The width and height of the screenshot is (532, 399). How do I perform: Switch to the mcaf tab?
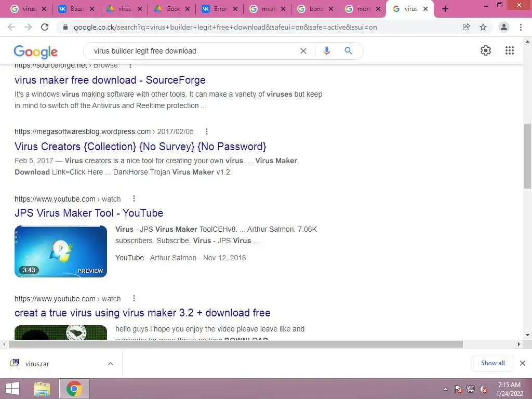pos(263,9)
